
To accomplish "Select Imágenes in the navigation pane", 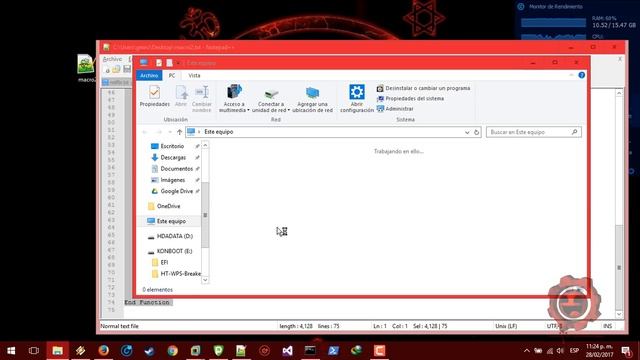I will click(x=173, y=180).
